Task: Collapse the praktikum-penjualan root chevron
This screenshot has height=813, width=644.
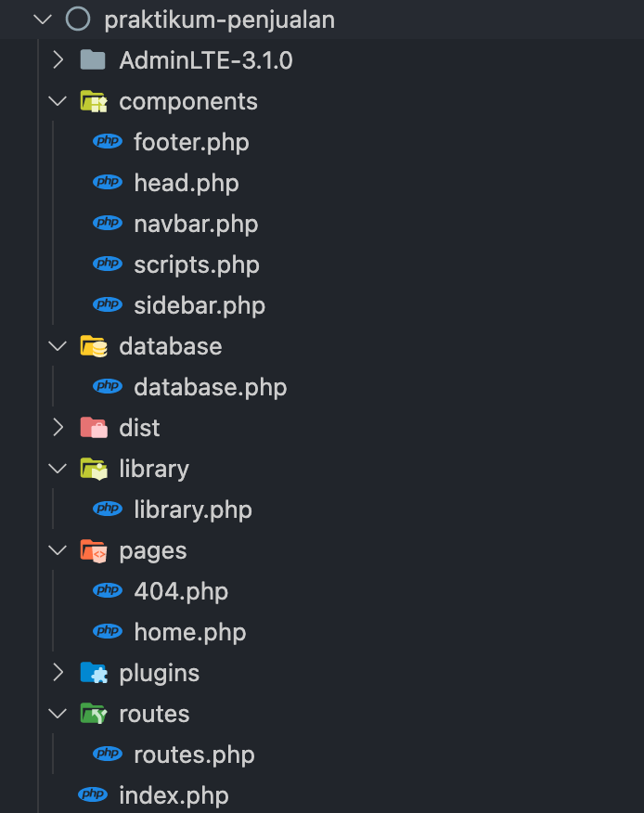Action: [43, 19]
